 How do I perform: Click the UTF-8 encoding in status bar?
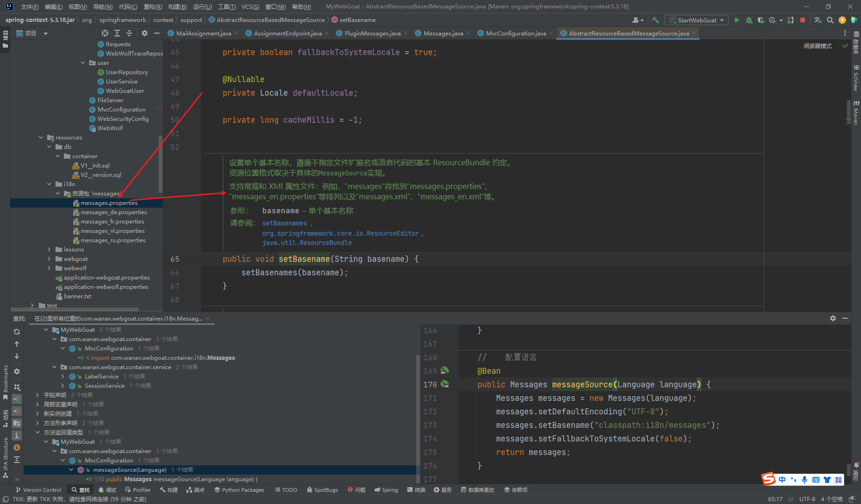807,499
